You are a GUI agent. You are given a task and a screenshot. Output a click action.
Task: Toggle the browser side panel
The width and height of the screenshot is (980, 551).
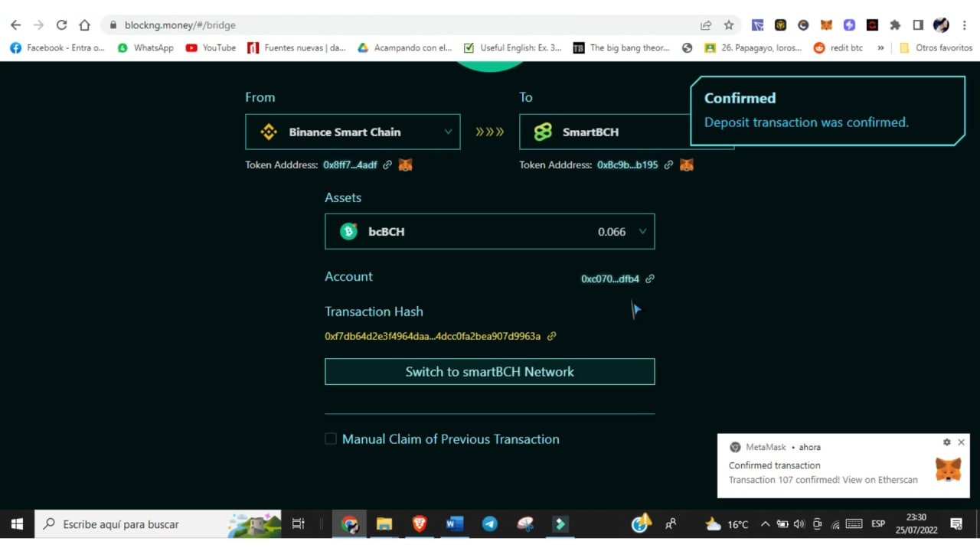coord(918,25)
